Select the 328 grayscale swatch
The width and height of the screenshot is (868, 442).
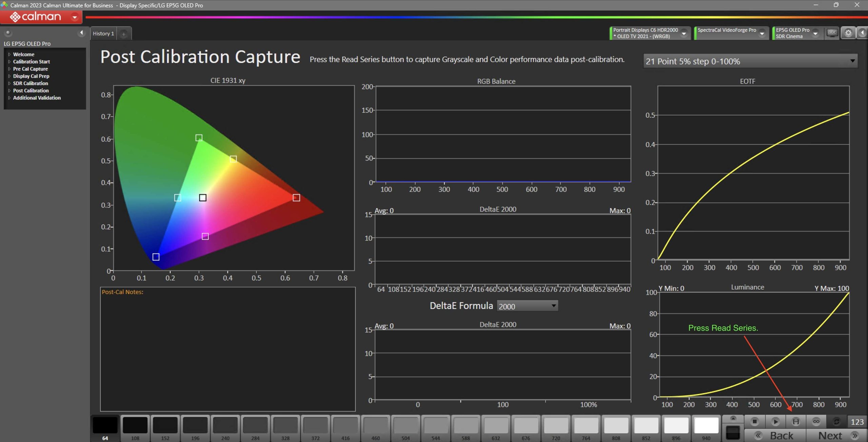tap(285, 428)
